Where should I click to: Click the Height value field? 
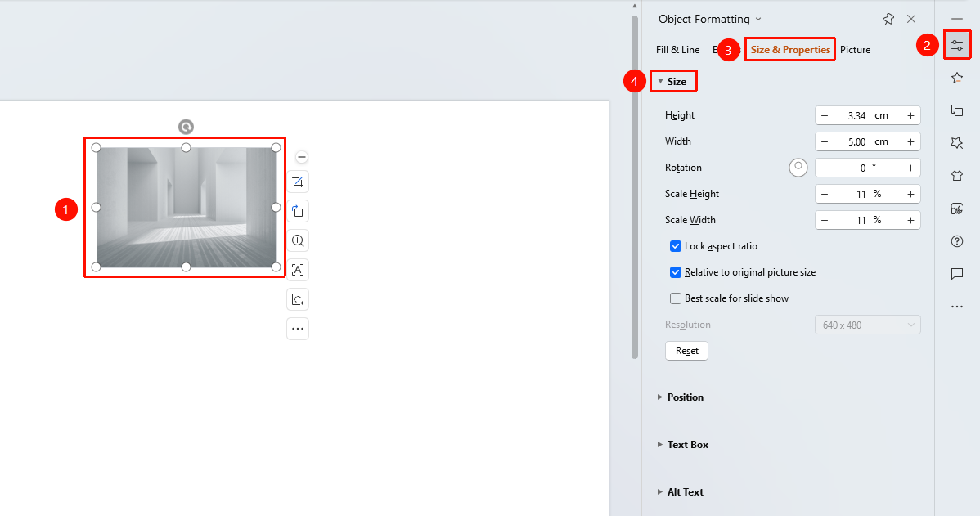867,115
